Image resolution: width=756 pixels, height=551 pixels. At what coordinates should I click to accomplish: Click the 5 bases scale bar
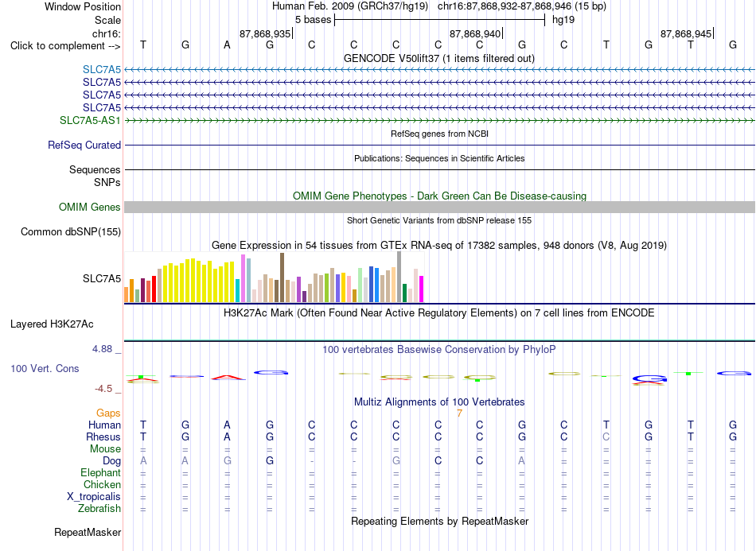439,20
